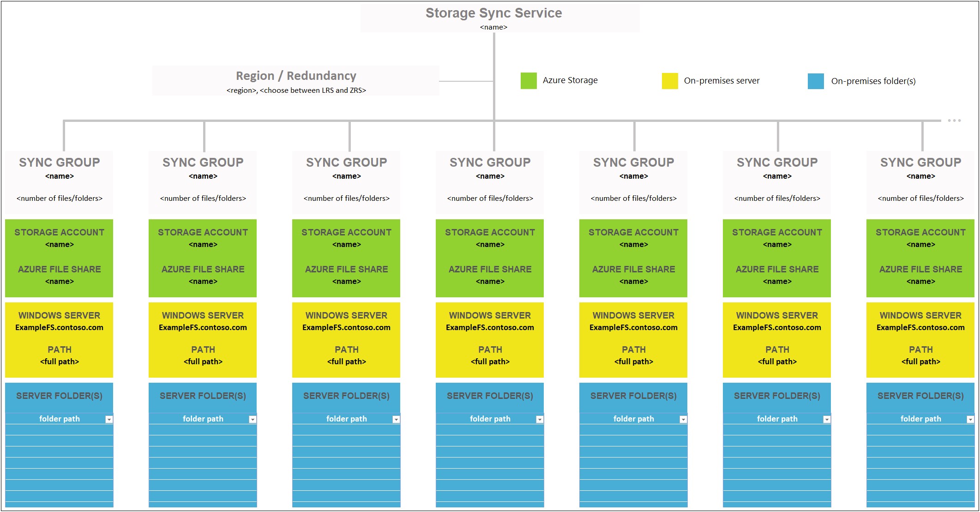980x512 pixels.
Task: Select WINDOWS SERVER heading in fifth sync group
Action: (634, 315)
